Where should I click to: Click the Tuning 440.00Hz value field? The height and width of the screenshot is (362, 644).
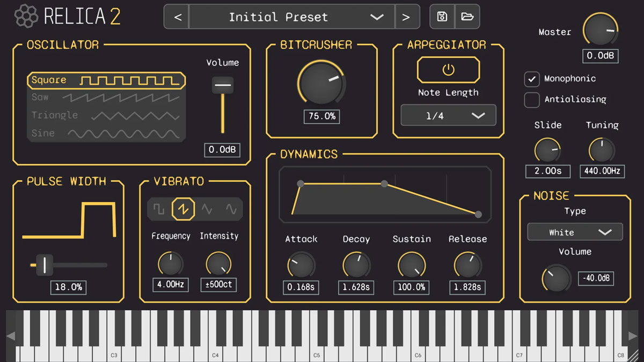pos(602,171)
